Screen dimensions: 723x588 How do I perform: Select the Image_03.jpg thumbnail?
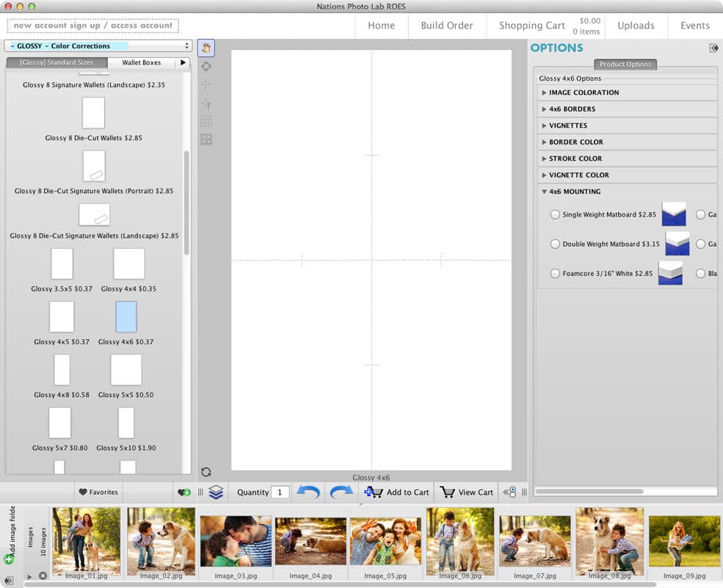click(236, 542)
